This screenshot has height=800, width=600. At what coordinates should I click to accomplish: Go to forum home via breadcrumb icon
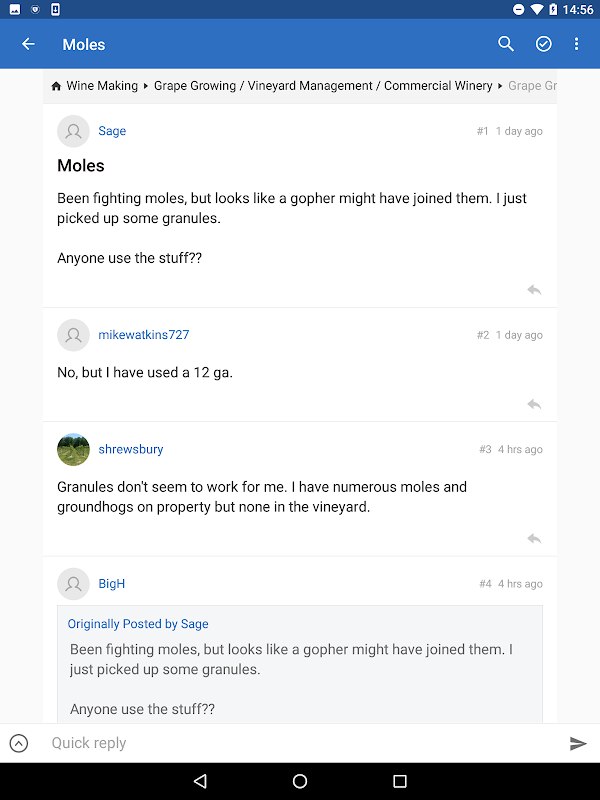click(57, 86)
